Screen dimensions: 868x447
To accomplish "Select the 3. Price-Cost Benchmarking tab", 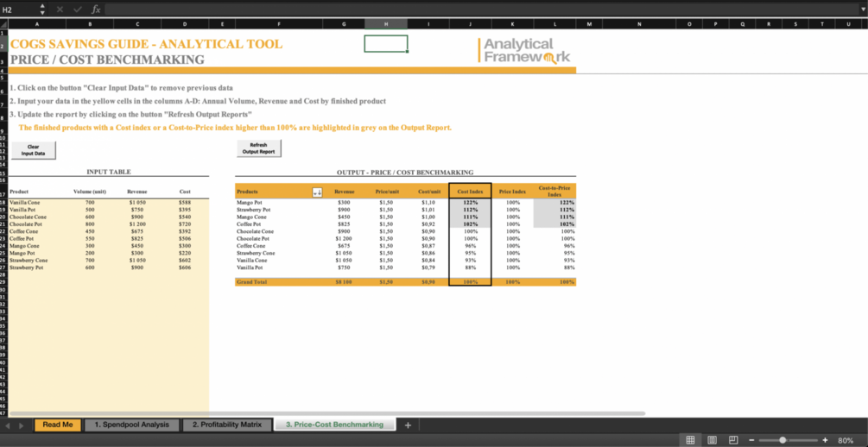I will click(x=335, y=425).
